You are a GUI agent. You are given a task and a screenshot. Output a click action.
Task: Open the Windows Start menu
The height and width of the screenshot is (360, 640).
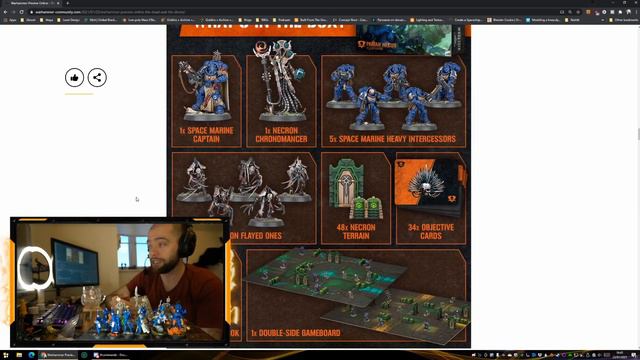coord(6,355)
